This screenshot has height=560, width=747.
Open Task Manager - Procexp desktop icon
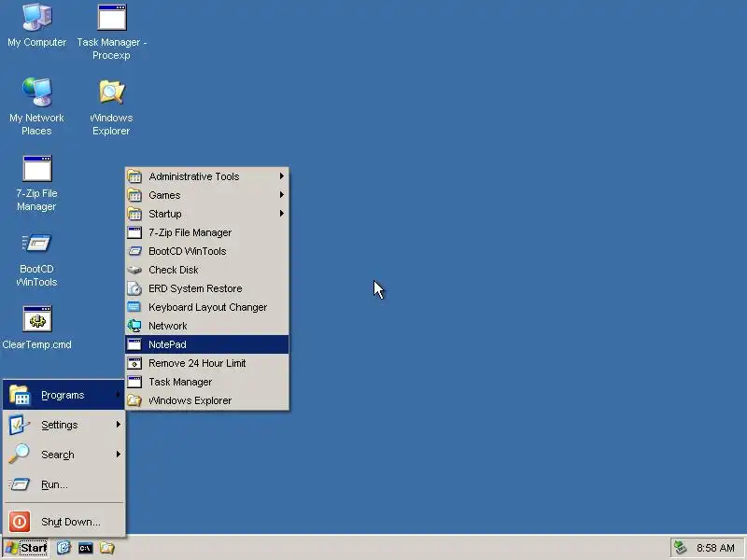click(x=111, y=32)
